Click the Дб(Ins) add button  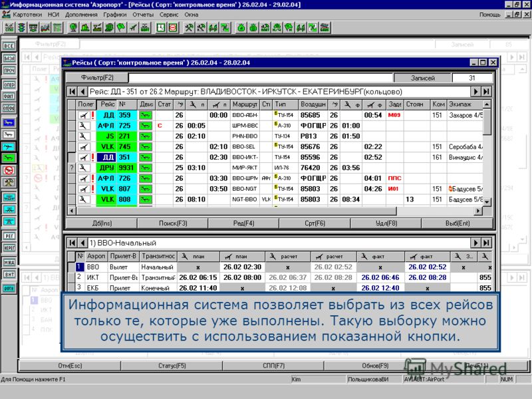[x=102, y=223]
